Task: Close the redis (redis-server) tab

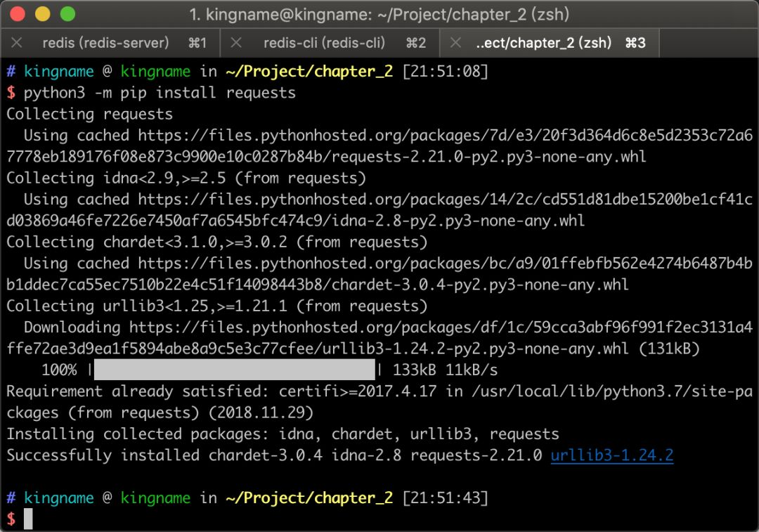Action: [x=16, y=43]
